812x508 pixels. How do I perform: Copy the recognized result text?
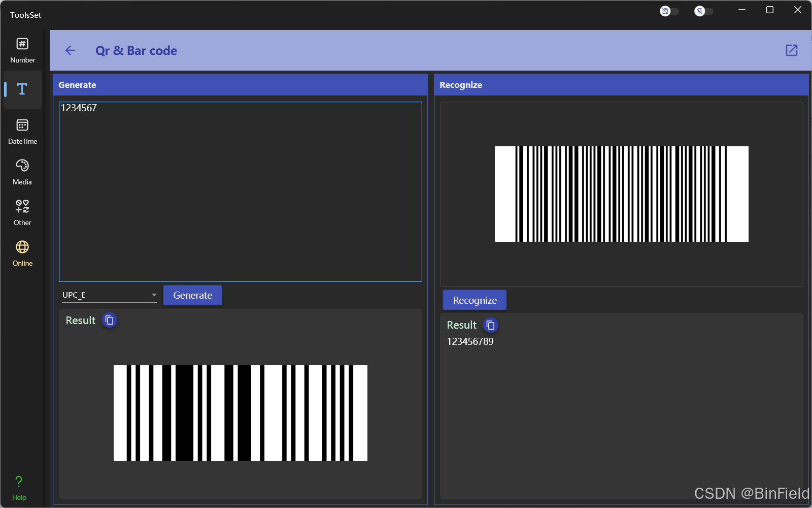click(x=490, y=325)
